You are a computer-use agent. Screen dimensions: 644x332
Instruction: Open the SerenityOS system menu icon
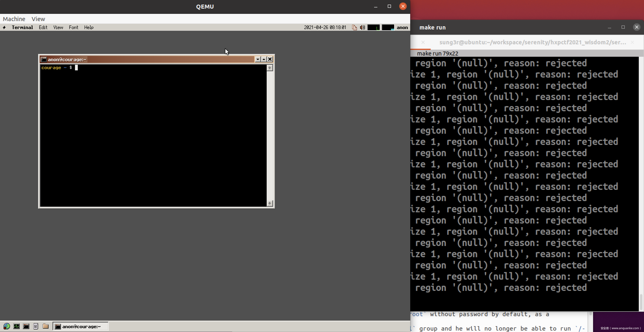[x=4, y=27]
